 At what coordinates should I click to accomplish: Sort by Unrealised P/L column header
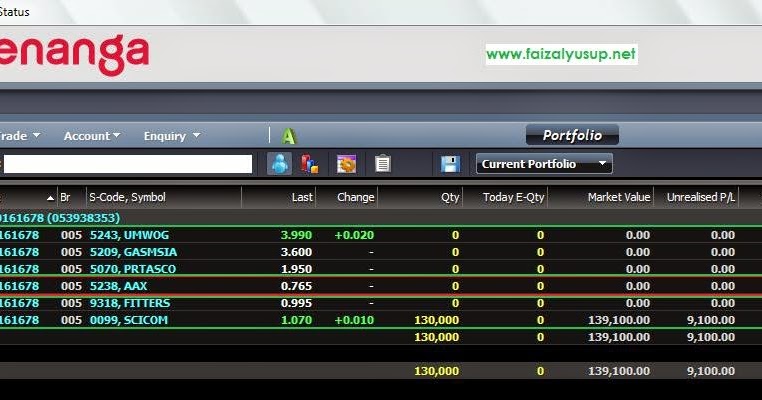(700, 197)
